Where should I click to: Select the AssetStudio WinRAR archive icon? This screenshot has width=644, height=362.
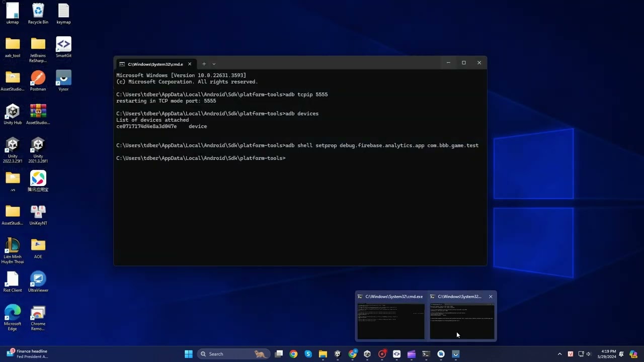[38, 114]
